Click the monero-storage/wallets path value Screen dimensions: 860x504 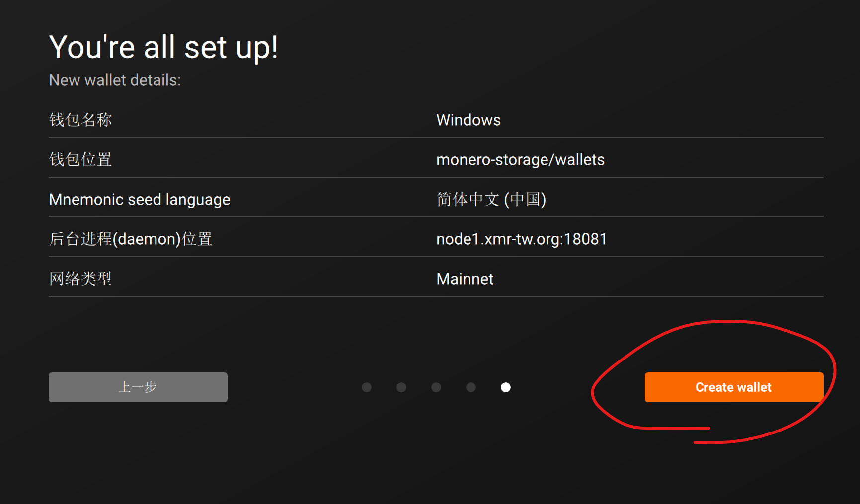(520, 159)
